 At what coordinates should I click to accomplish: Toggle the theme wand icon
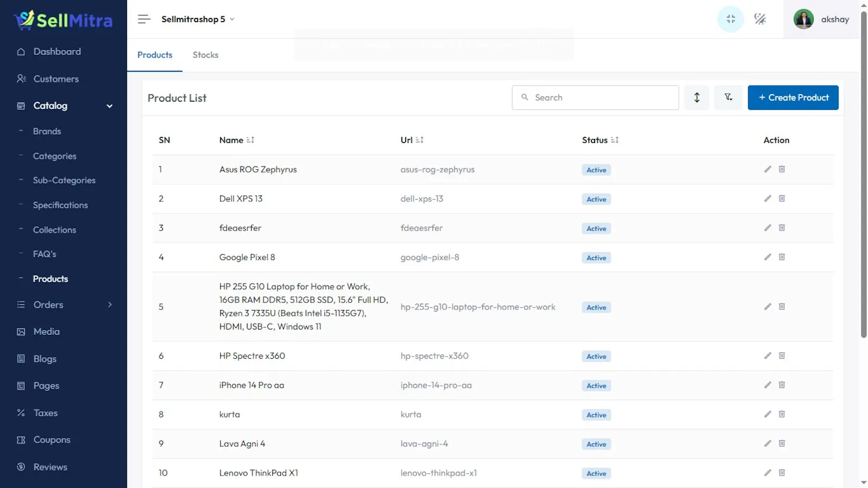tap(760, 19)
